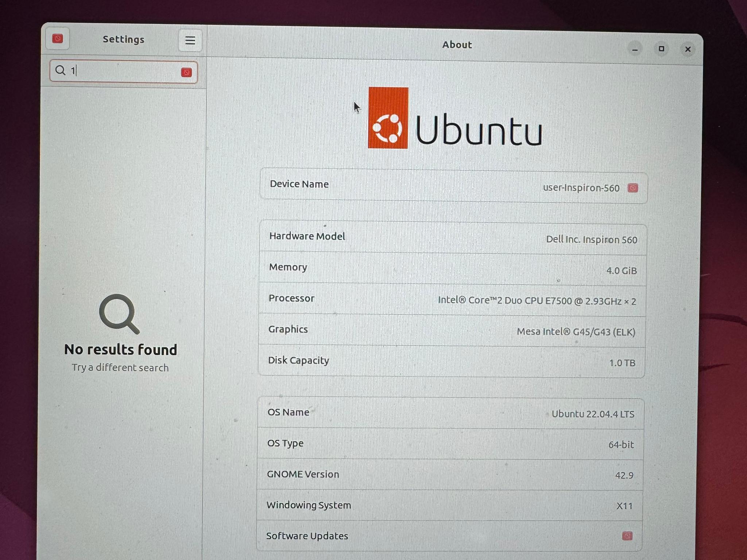Viewport: 747px width, 560px height.
Task: Maximize the Settings window
Action: click(x=661, y=49)
